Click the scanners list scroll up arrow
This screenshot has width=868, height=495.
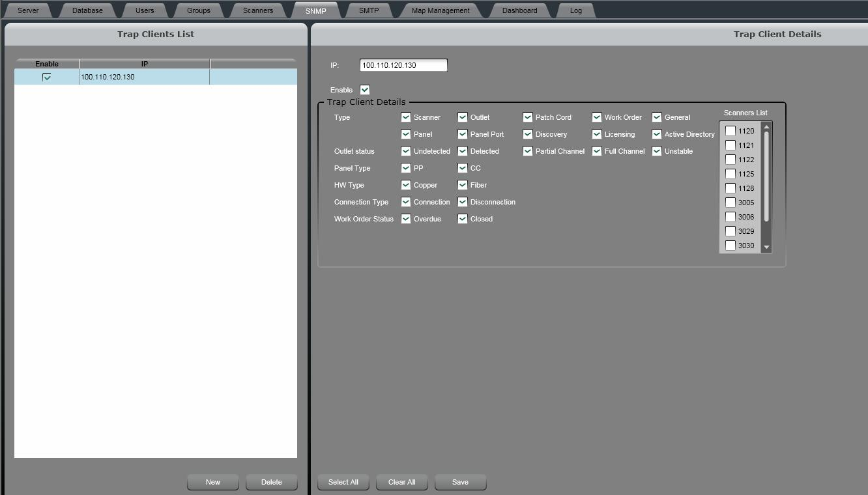point(766,126)
